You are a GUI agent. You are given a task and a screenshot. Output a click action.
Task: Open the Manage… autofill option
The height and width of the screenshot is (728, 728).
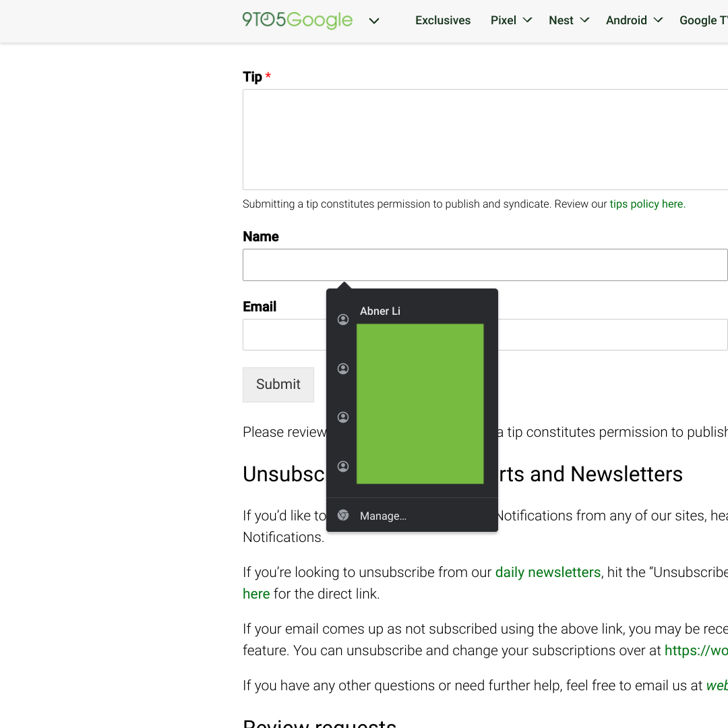click(x=383, y=516)
